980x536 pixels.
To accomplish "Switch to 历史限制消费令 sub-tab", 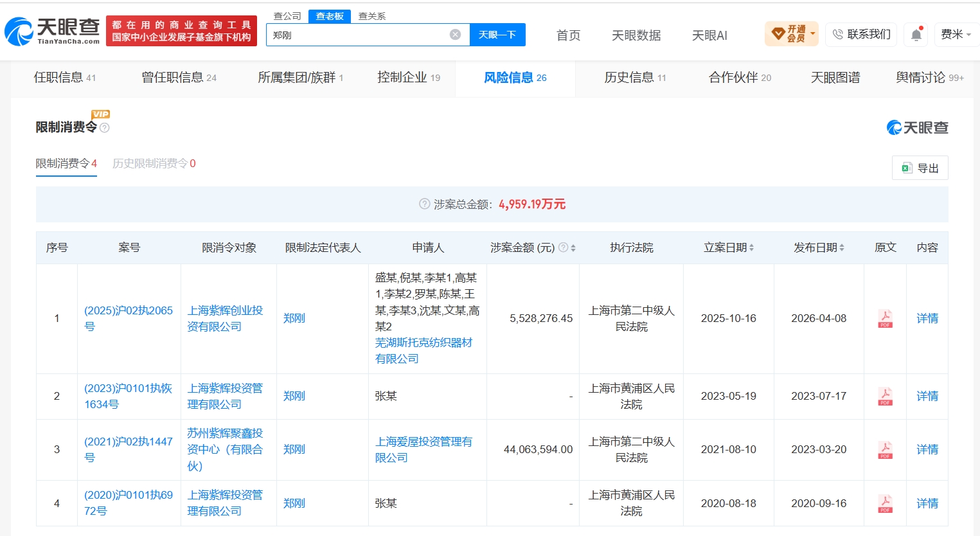I will [x=154, y=164].
